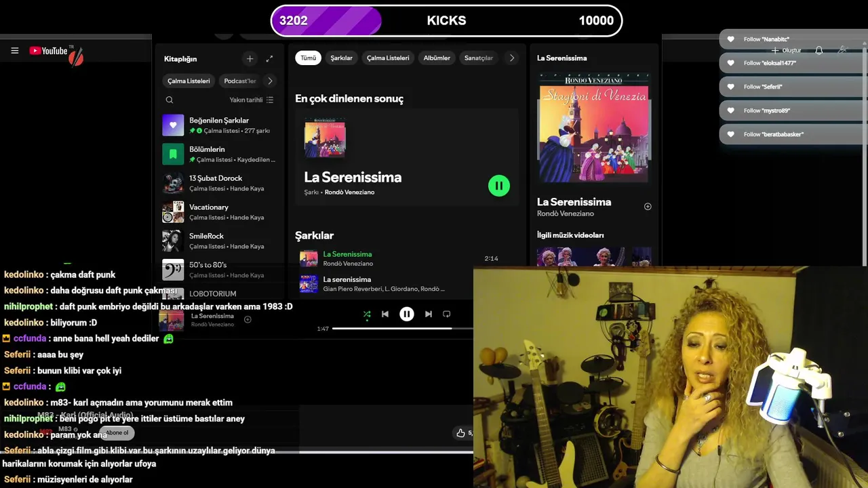Show more search filter chips arrow
The image size is (868, 488).
(x=512, y=58)
